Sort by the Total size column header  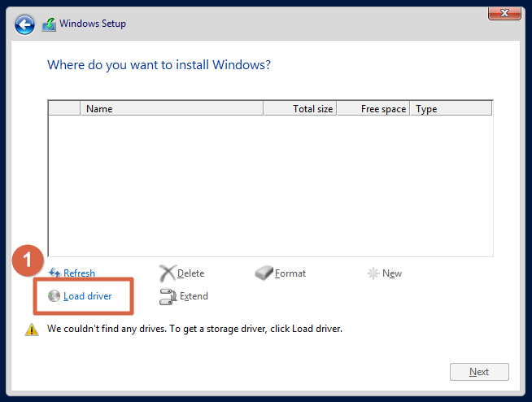click(300, 109)
